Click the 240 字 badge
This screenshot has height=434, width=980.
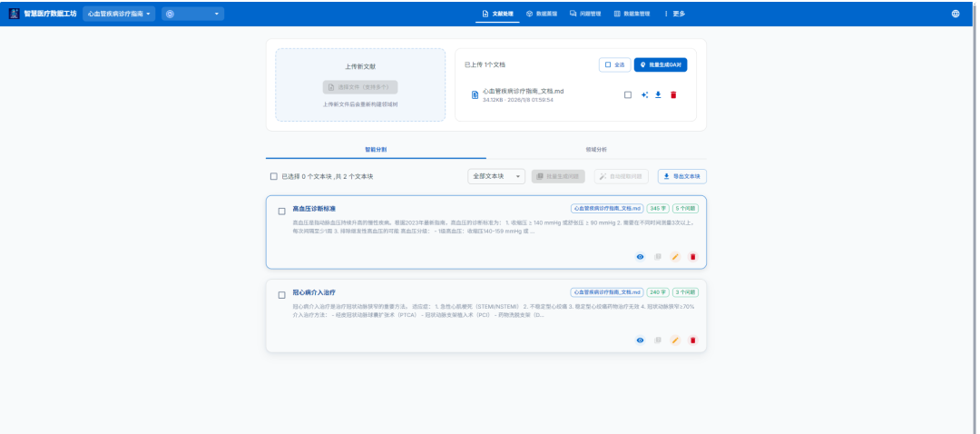[x=658, y=292]
